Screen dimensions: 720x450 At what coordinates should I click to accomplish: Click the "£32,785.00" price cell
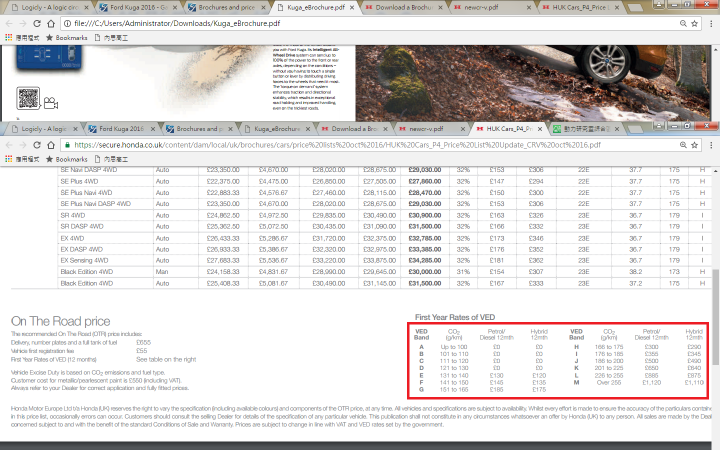coord(425,238)
